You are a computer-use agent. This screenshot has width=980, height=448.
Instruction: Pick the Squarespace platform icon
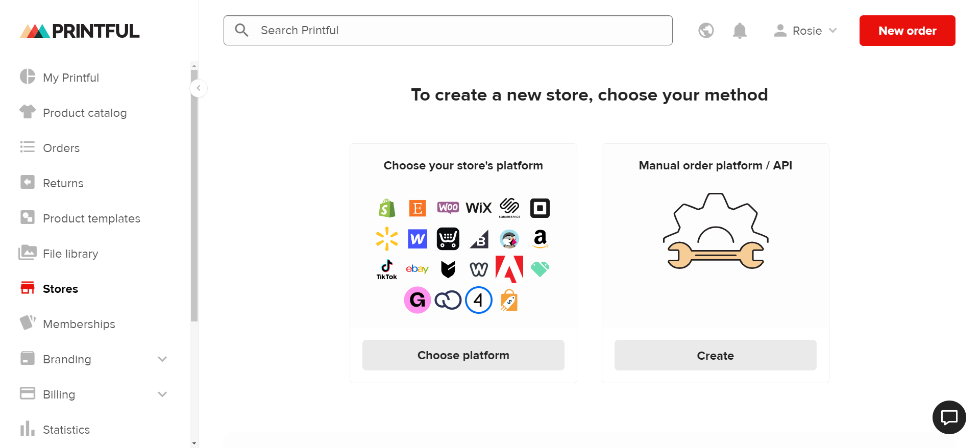tap(509, 208)
